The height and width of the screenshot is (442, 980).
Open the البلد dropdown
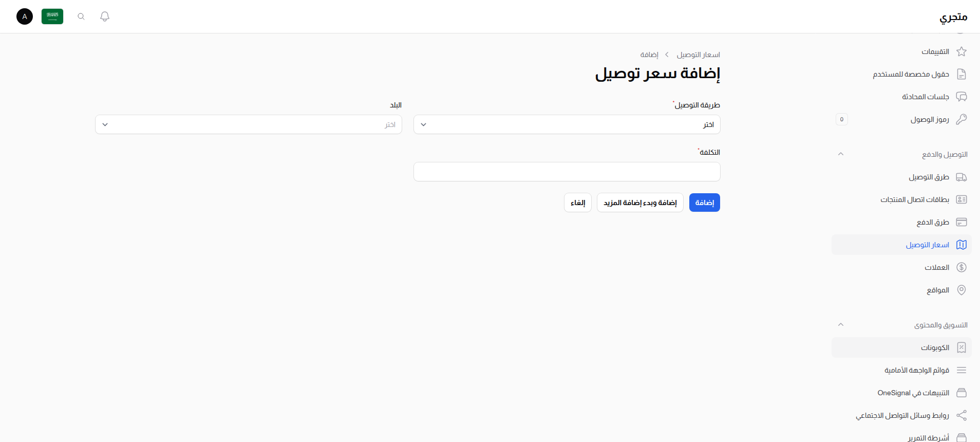249,124
